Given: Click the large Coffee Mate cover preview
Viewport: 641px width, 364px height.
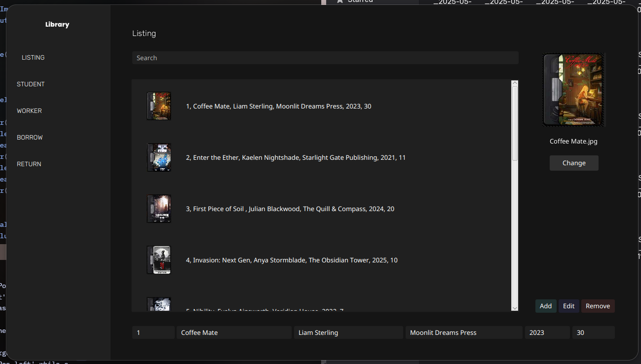Looking at the screenshot, I should click(x=573, y=90).
